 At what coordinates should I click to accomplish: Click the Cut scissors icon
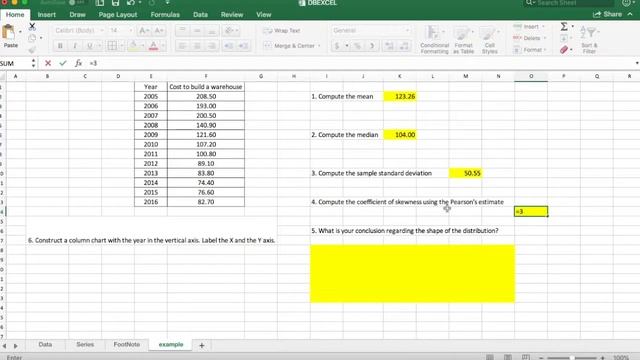click(x=32, y=27)
